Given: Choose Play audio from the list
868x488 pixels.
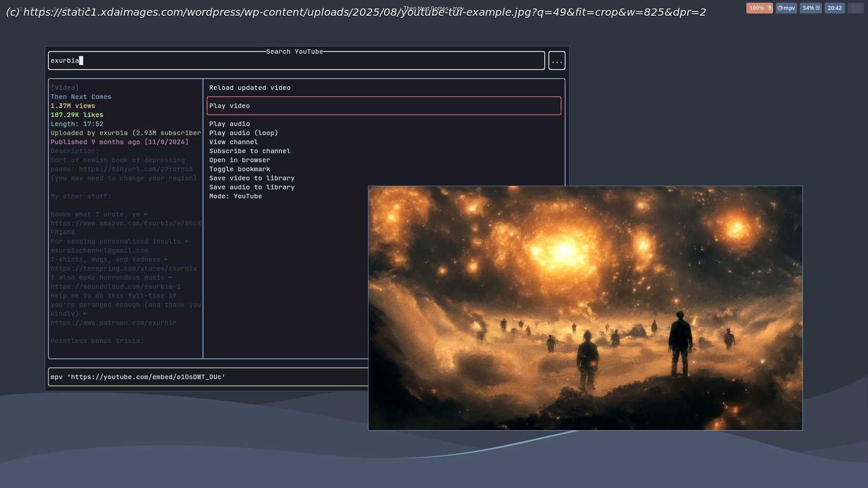Looking at the screenshot, I should [229, 124].
